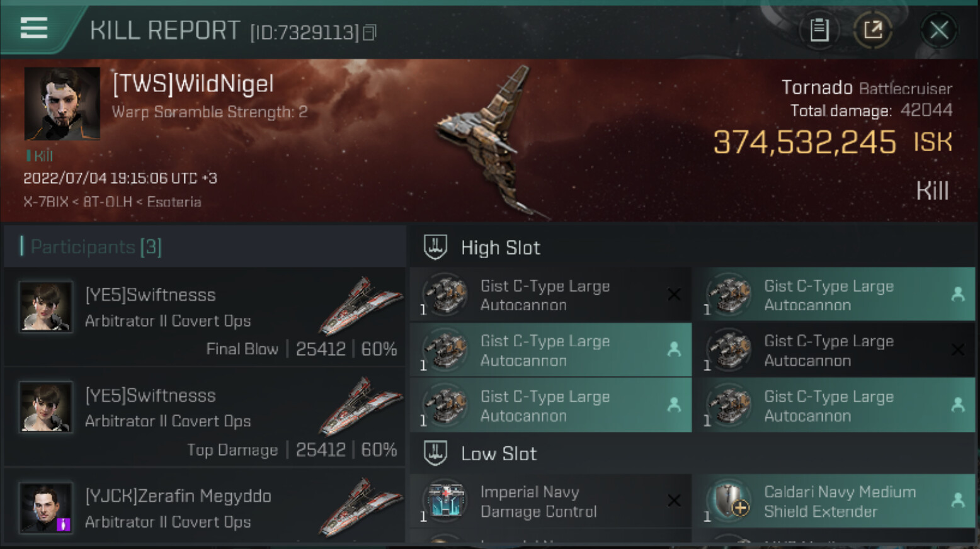Click the clipboard notes icon

point(819,30)
